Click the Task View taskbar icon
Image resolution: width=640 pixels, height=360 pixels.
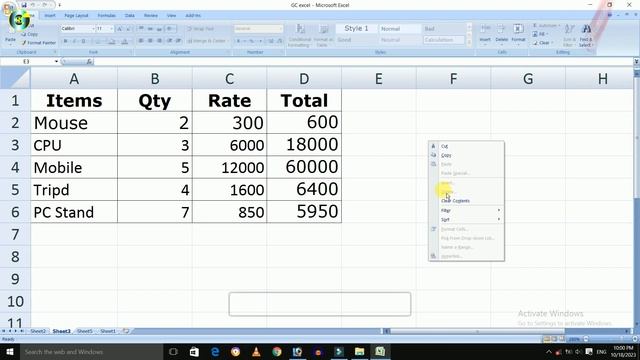(173, 351)
